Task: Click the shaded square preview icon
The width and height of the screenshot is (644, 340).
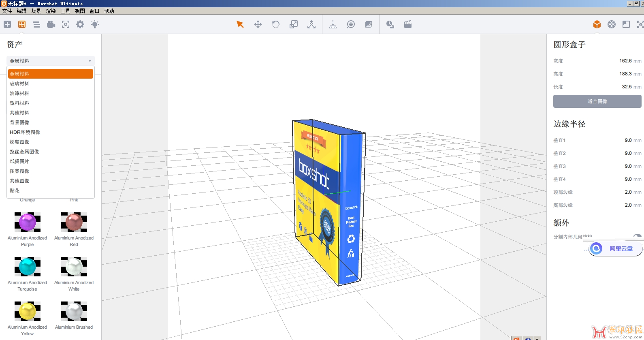Action: point(369,24)
